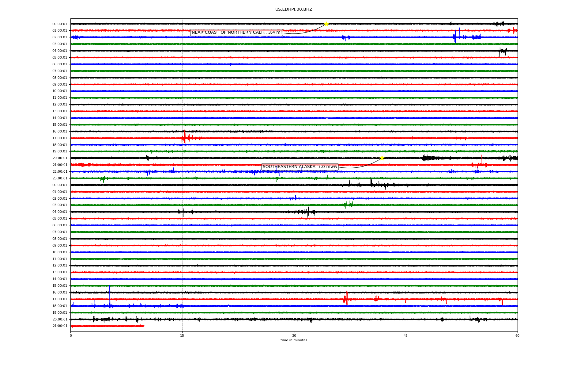Click the US.EDHPI.00.BHZ plot title
Image resolution: width=588 pixels, height=368 pixels.
294,10
